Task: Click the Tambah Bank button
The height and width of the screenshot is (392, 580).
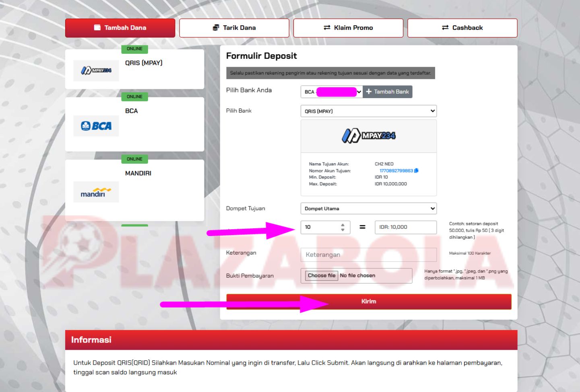Action: point(388,92)
